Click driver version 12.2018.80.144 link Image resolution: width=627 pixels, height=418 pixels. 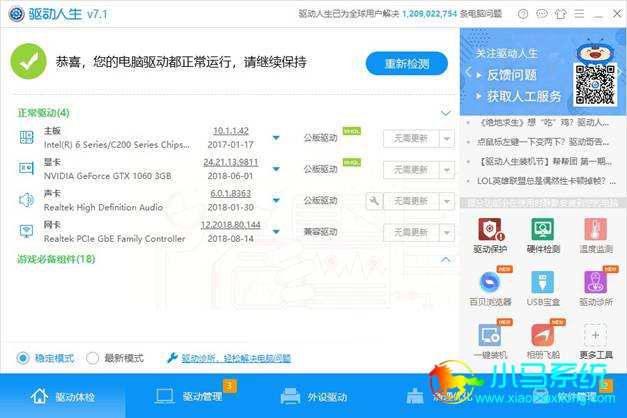231,225
